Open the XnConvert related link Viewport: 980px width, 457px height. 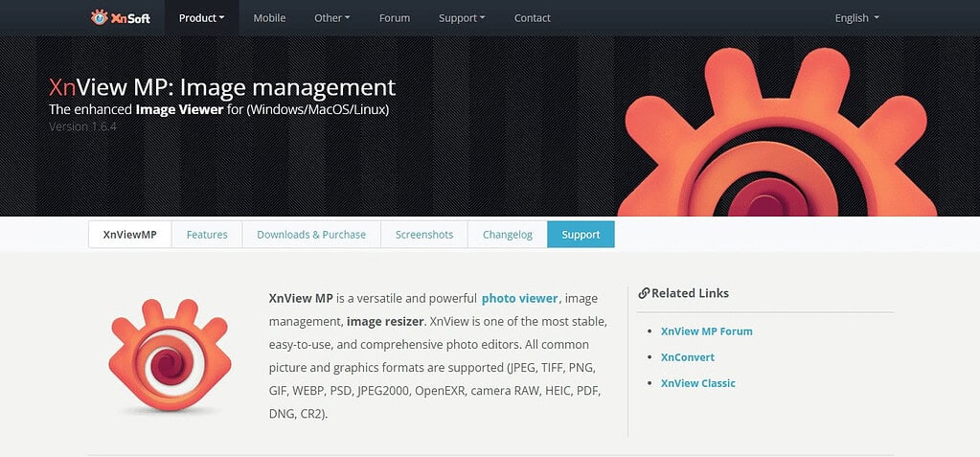tap(688, 357)
